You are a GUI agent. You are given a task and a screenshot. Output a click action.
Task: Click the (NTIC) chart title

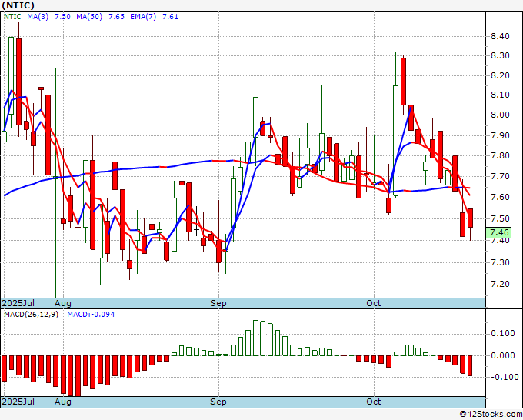pyautogui.click(x=18, y=5)
